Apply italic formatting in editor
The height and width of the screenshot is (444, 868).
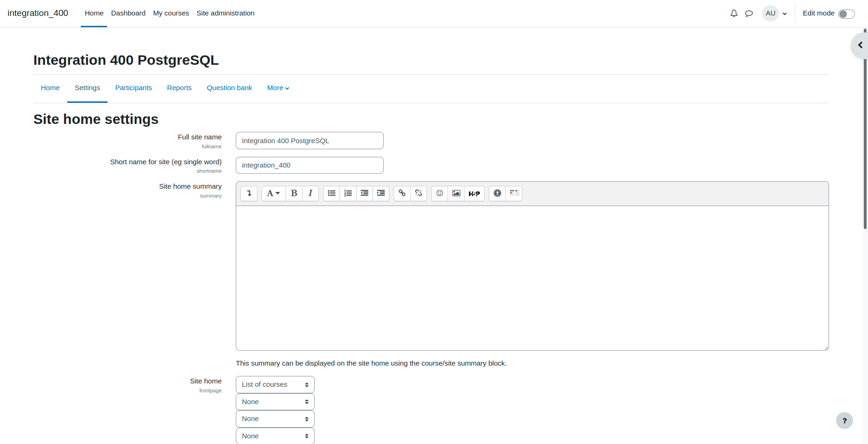(310, 193)
